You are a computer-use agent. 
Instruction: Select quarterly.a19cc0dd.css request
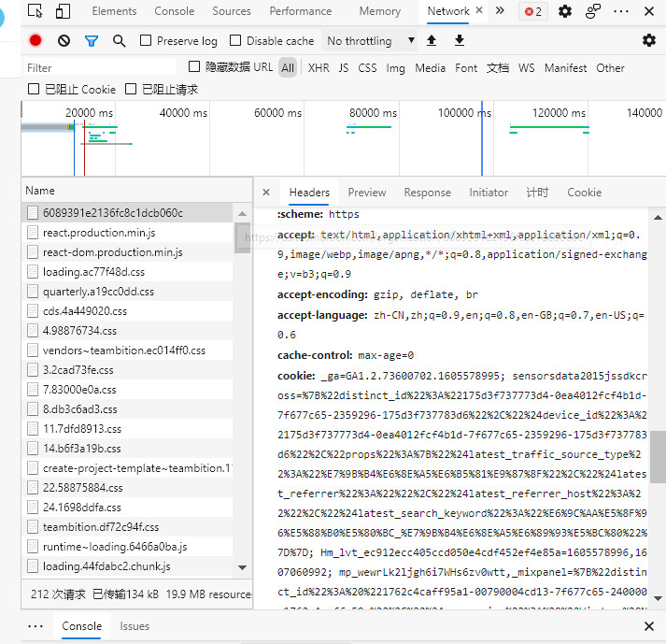coord(127,292)
